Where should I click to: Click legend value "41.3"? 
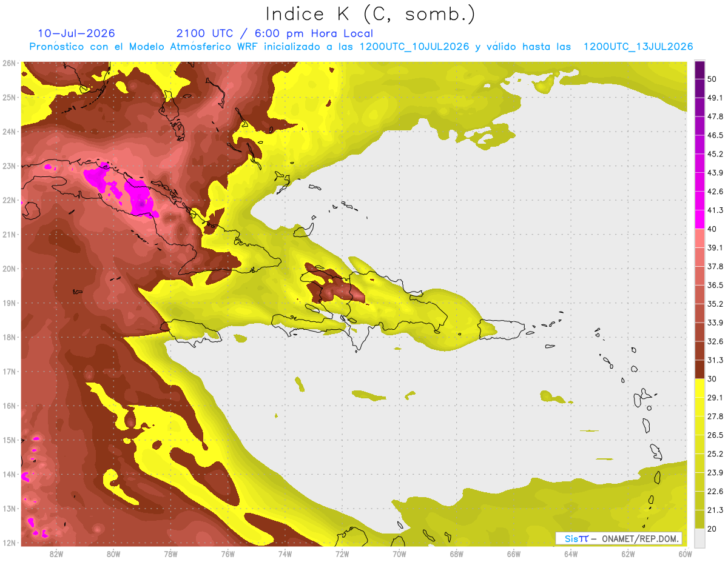tap(715, 210)
